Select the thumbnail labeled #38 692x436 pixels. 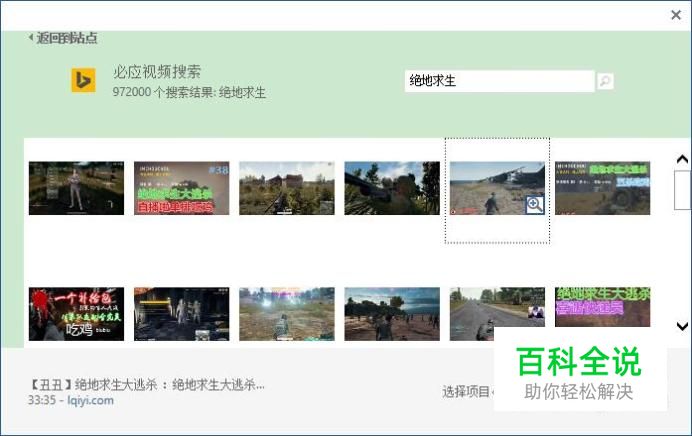181,188
